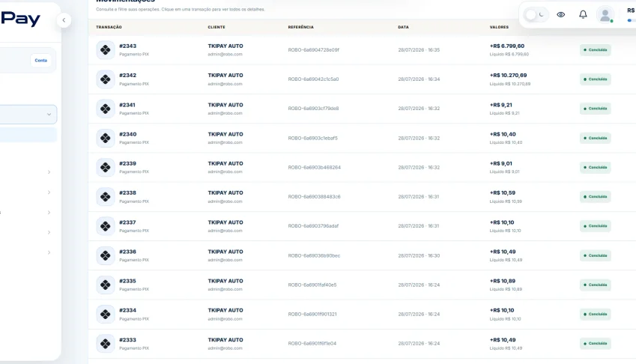Image resolution: width=636 pixels, height=364 pixels.
Task: Click the Pay logo in sidebar
Action: point(20,19)
